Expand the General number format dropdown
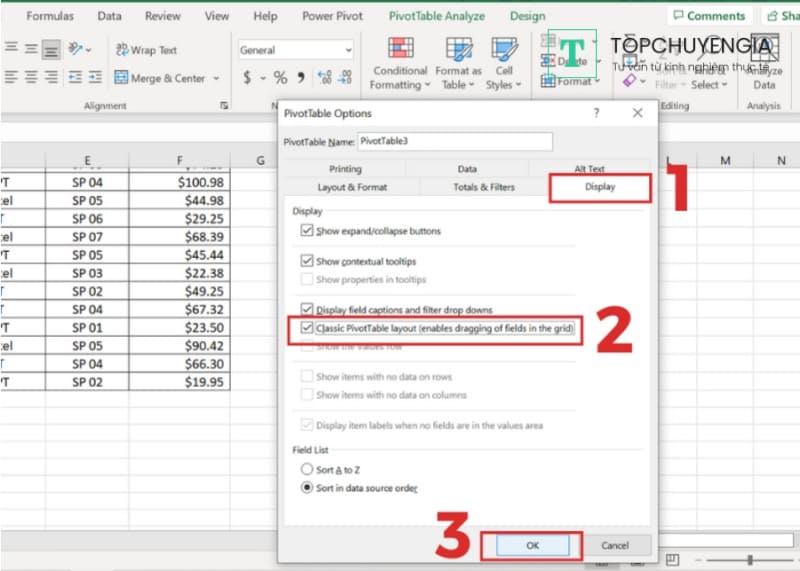 click(x=348, y=50)
